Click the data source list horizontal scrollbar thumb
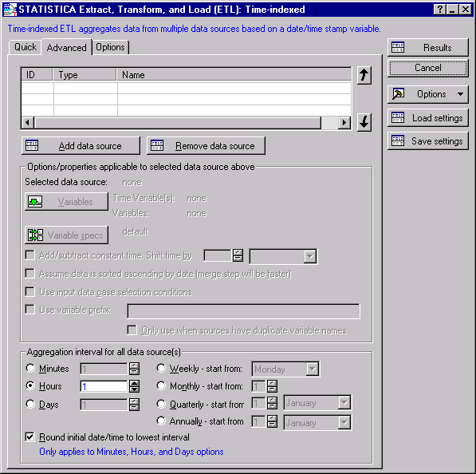 click(178, 123)
